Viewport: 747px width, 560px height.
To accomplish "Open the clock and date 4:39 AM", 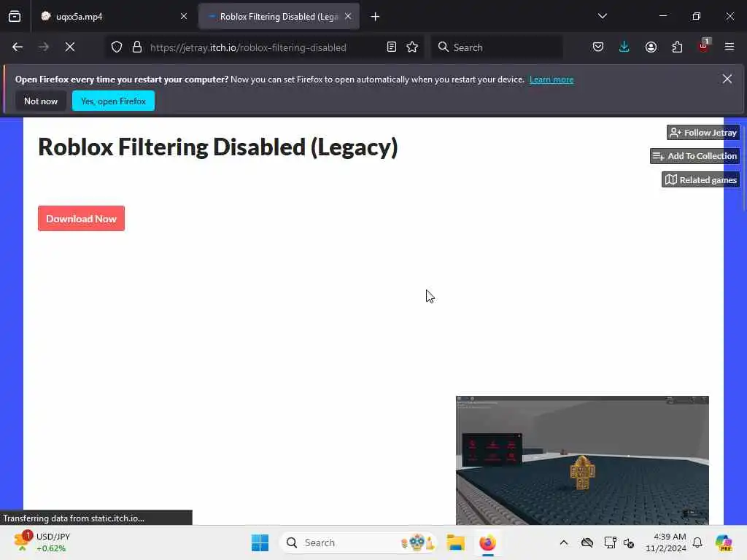I will 666,542.
